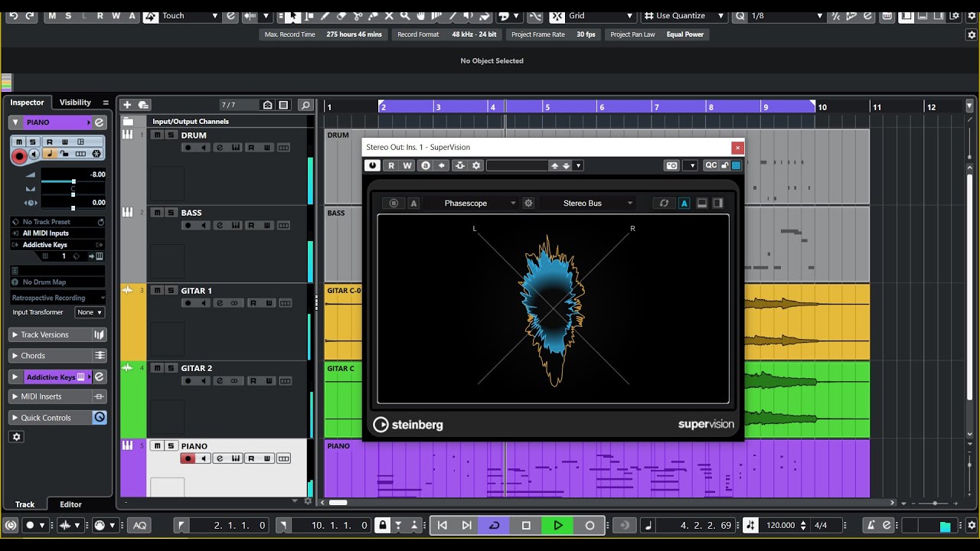Switch to the Editor tab
Screen dimensions: 980x551
point(71,504)
